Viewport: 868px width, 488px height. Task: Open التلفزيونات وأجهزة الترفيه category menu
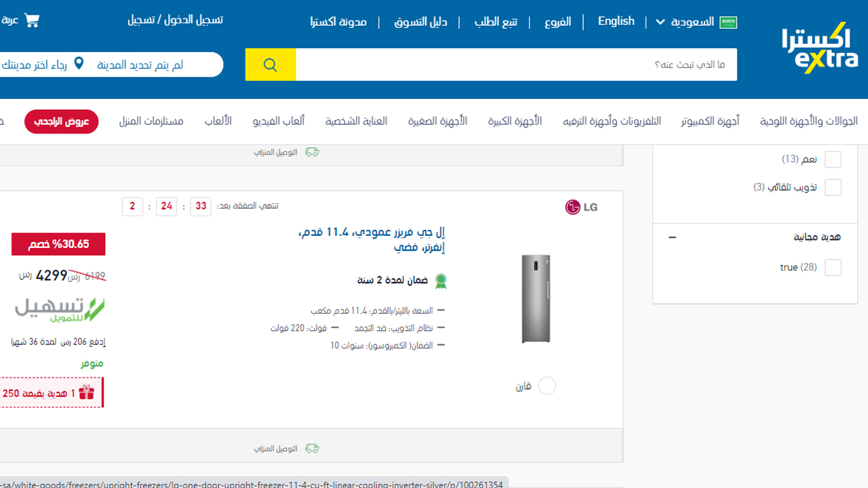pos(612,121)
